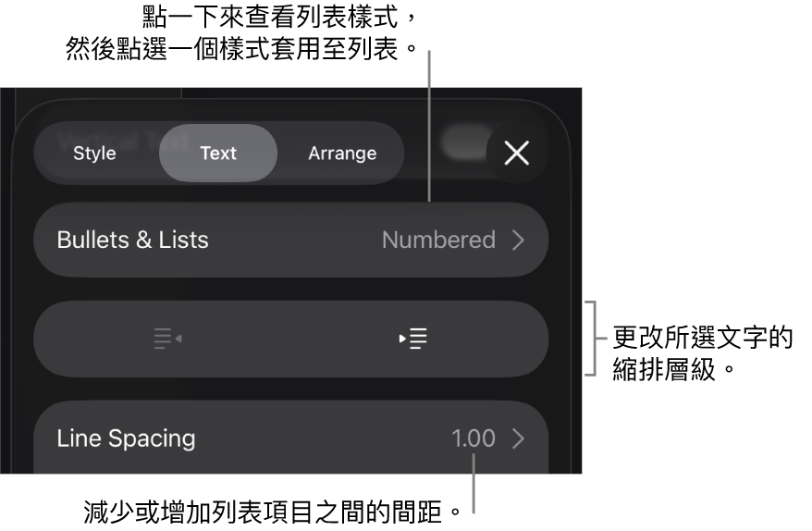The width and height of the screenshot is (812, 531).
Task: Click the chevron beside Numbered
Action: coord(519,241)
